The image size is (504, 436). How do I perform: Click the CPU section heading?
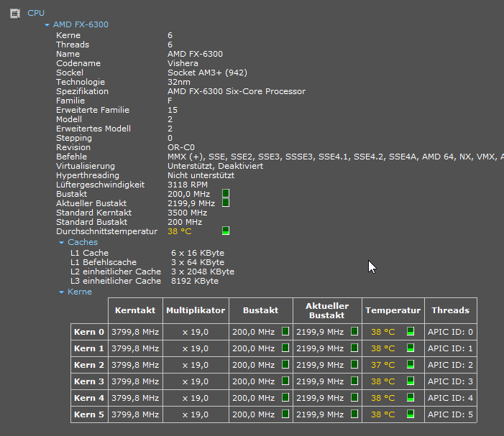coord(36,13)
